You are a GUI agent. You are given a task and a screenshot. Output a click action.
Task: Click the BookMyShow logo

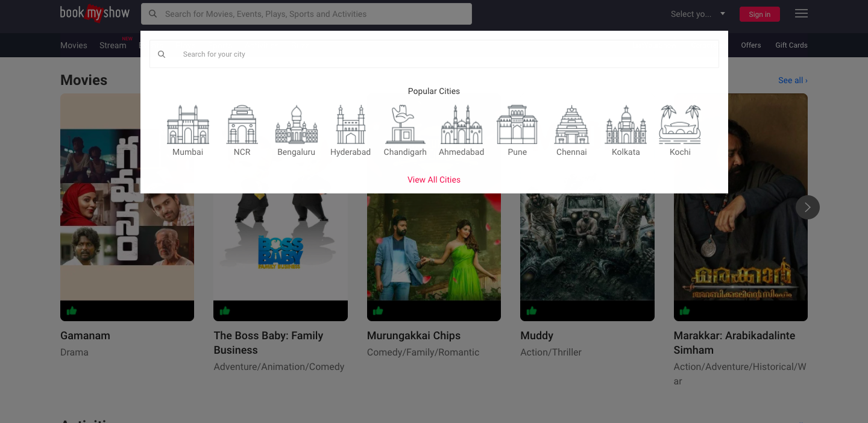95,13
